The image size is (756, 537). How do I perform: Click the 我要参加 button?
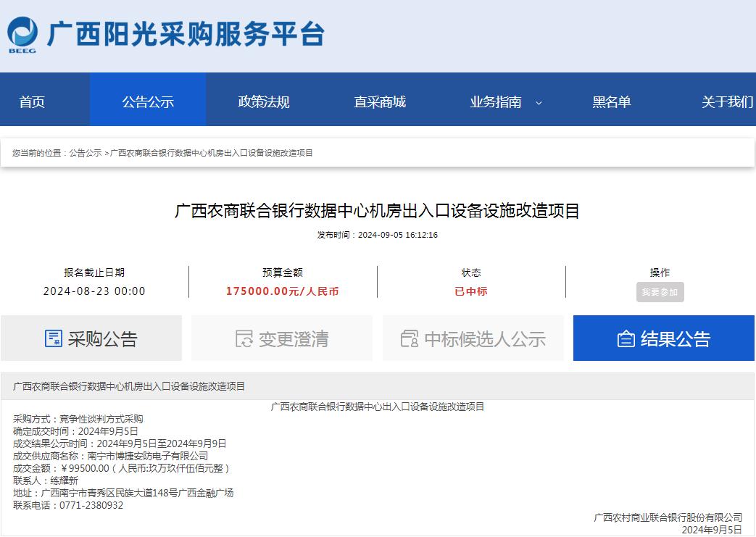(x=660, y=292)
